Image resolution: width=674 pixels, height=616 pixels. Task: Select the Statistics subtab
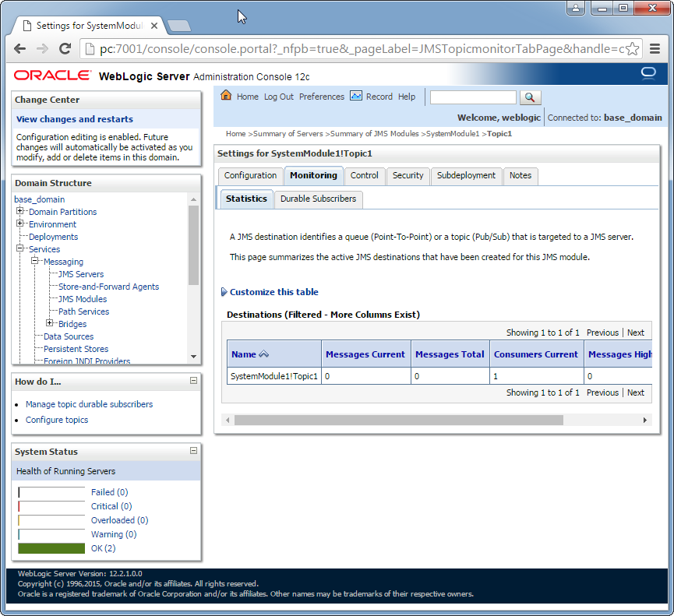tap(246, 199)
